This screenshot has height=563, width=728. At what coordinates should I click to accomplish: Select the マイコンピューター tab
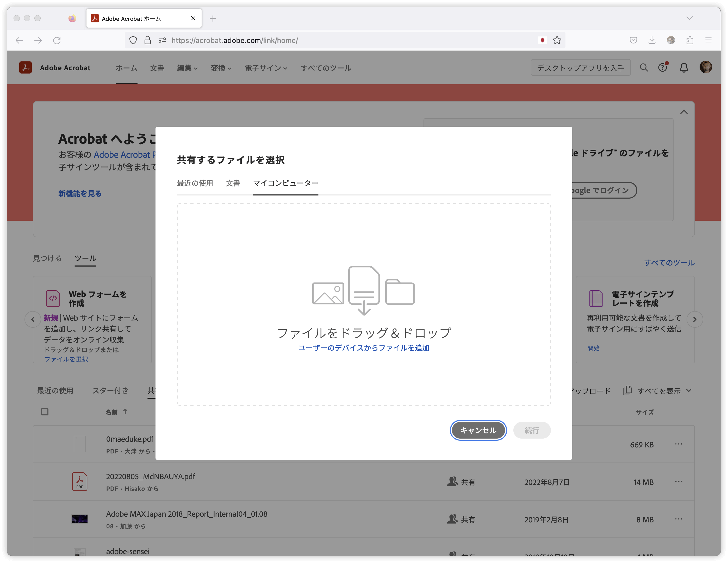pos(285,183)
